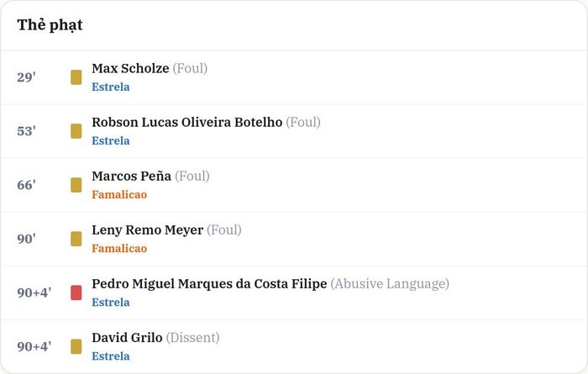
Task: Open Estrela team link under David Grilo
Action: coord(111,356)
